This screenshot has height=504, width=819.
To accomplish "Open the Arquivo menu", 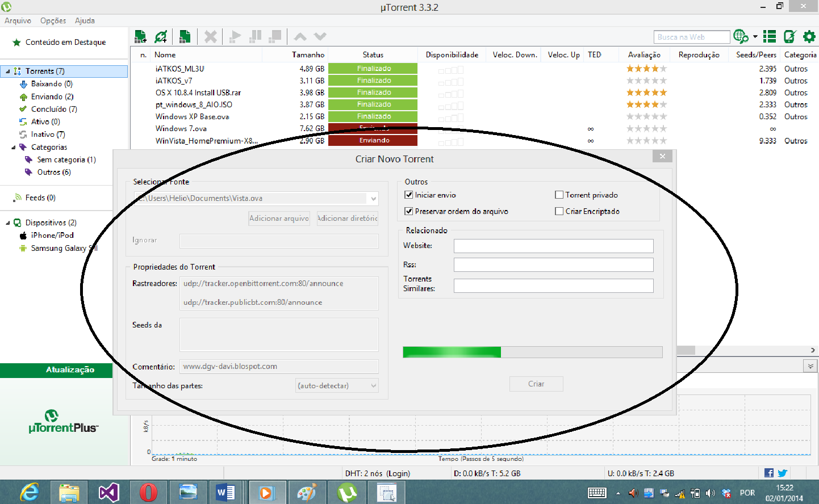I will click(x=18, y=20).
